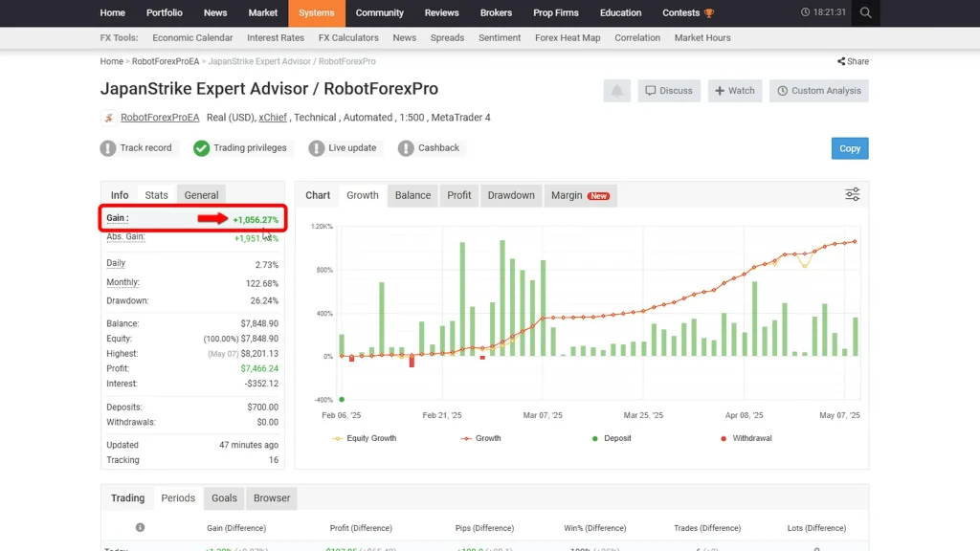Expand the Brokers navigation menu

pos(496,13)
